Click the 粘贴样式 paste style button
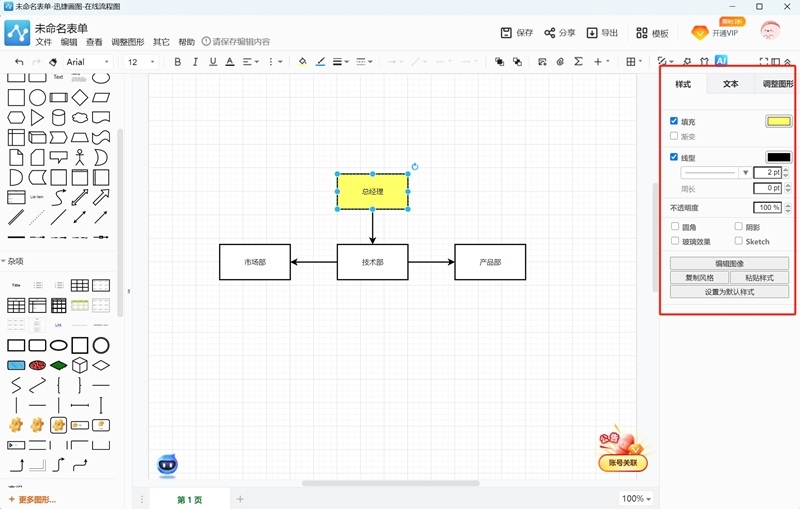800x509 pixels. [x=759, y=277]
